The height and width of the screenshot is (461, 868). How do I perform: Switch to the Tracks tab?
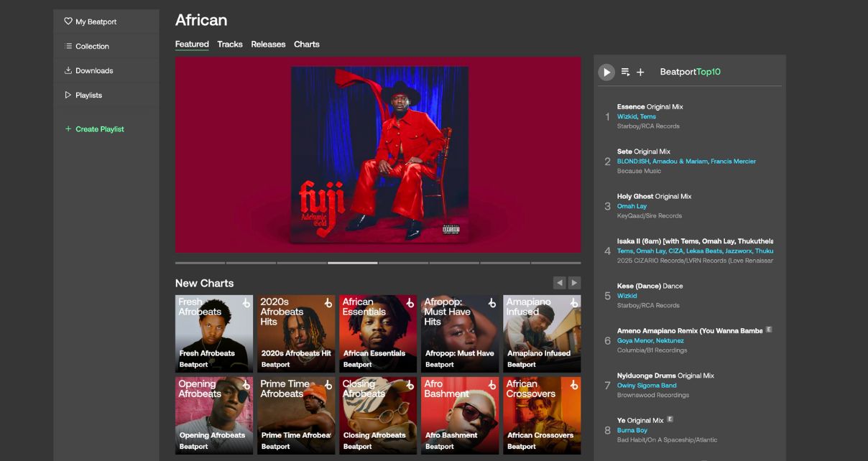(x=229, y=44)
